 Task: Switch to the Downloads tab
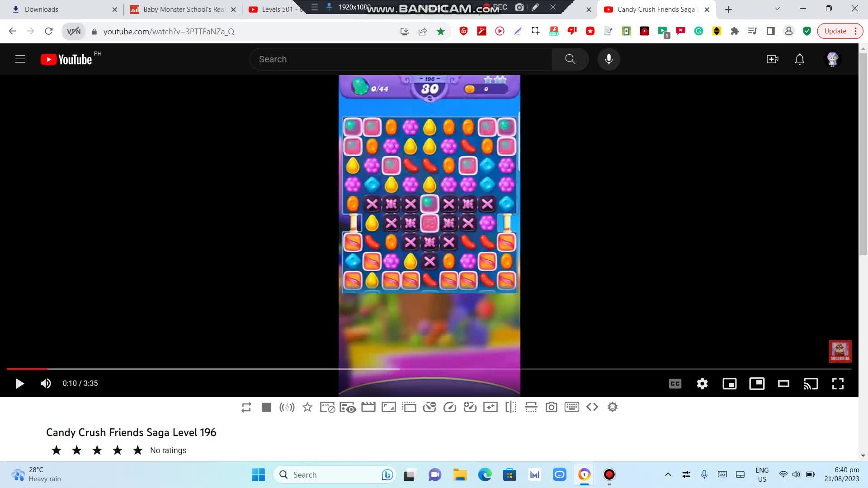pos(64,9)
